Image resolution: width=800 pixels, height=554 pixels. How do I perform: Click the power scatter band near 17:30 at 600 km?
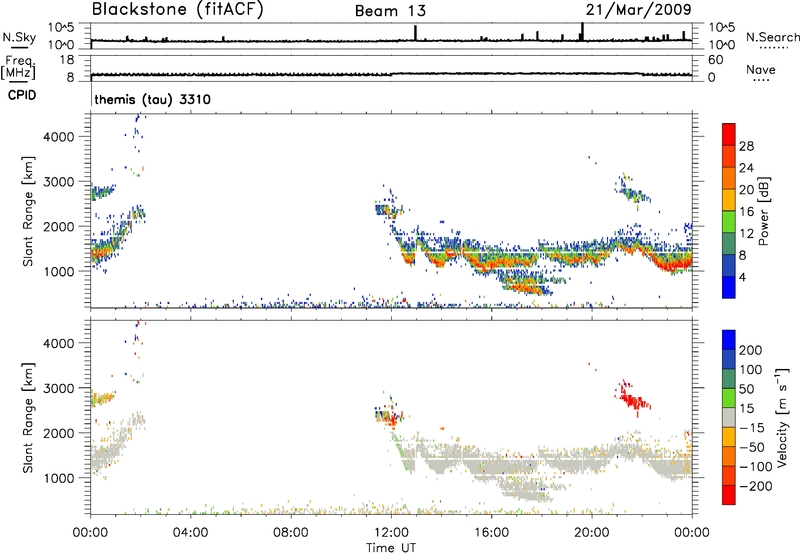(527, 287)
